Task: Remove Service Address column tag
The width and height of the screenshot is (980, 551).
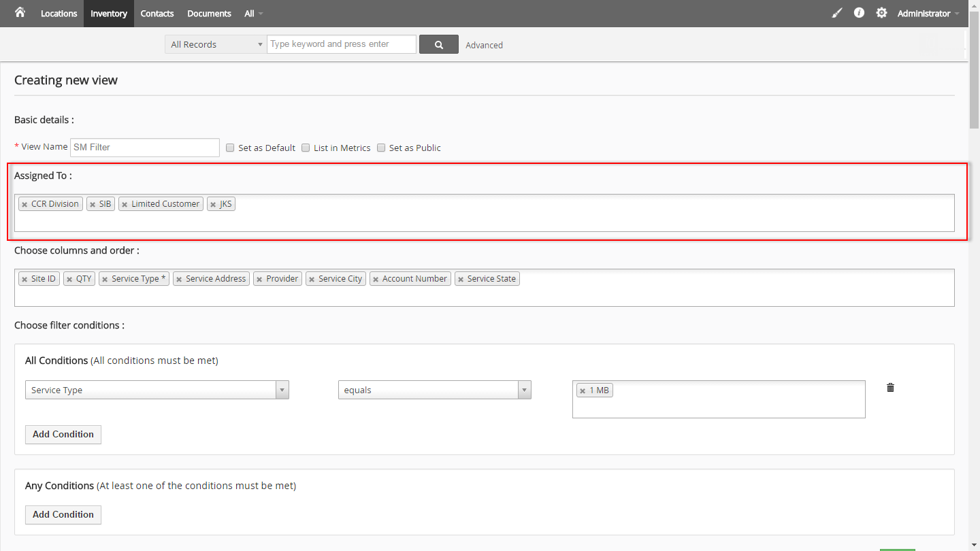Action: (179, 279)
